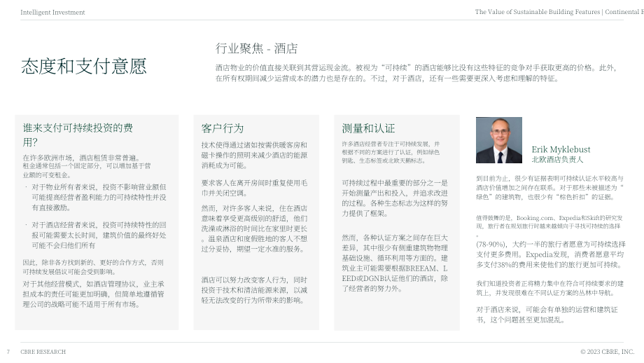The height and width of the screenshot is (363, 644).
Task: Click the page number 7 in footer
Action: coord(8,352)
